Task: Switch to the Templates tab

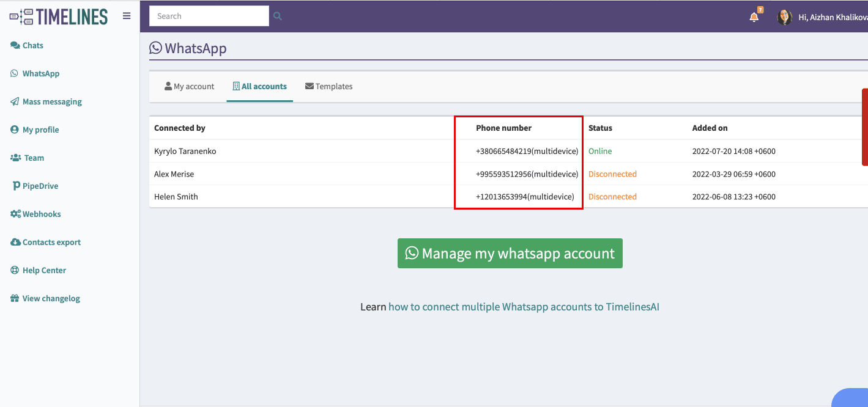Action: click(328, 86)
